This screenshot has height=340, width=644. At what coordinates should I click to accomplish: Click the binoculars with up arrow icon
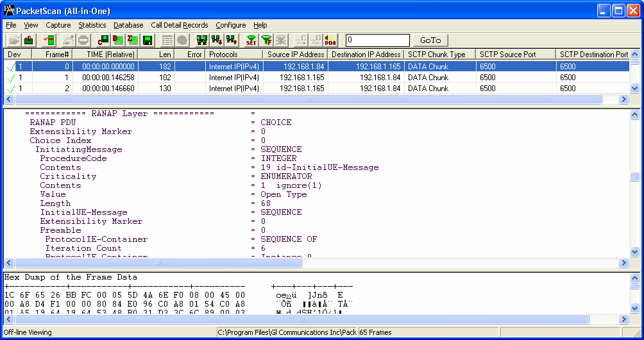click(231, 40)
